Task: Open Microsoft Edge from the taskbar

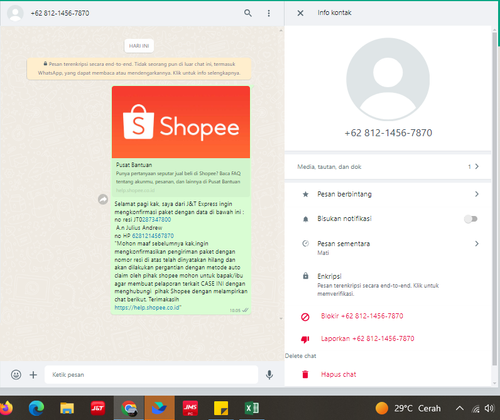Action: (x=36, y=408)
